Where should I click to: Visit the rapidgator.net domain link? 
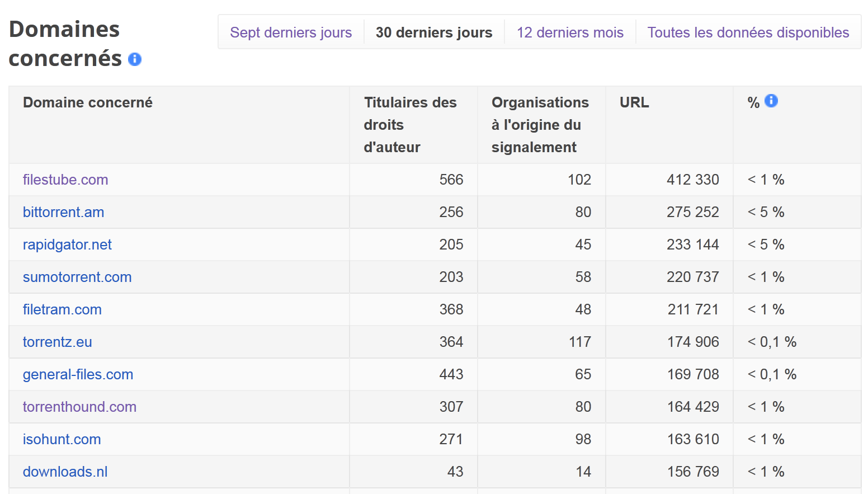coord(67,244)
